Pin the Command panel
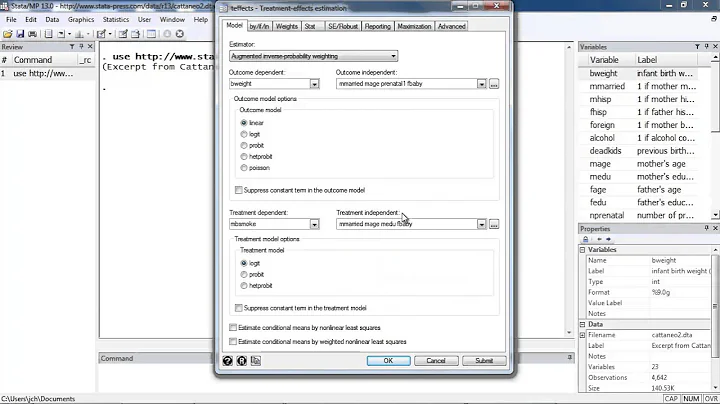 [x=570, y=357]
